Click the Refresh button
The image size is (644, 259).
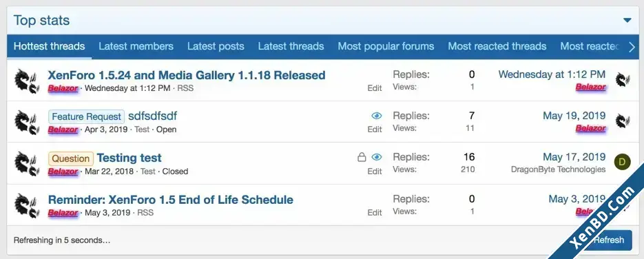(608, 240)
